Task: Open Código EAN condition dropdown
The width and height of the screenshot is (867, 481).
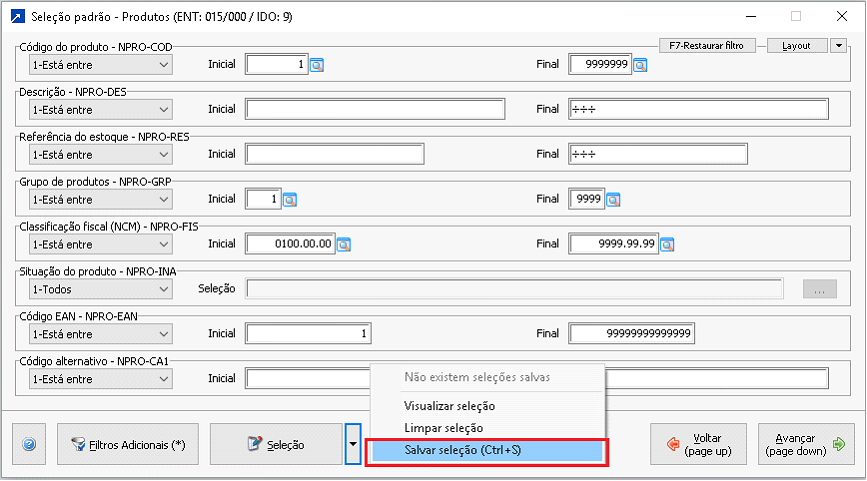Action: click(101, 333)
